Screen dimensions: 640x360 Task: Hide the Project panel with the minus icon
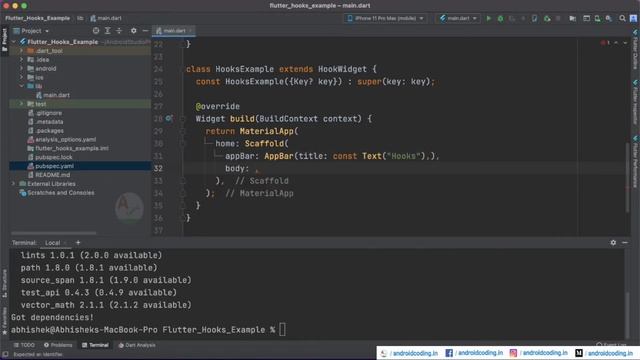(145, 31)
